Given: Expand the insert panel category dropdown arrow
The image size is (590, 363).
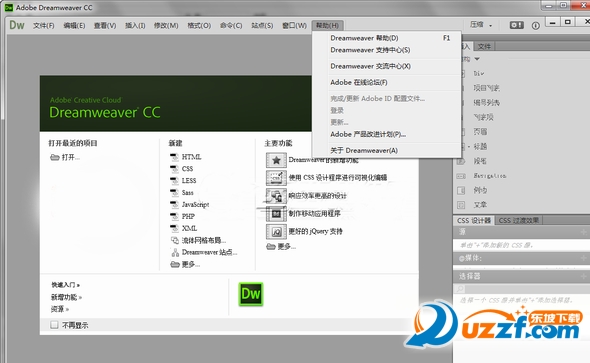Looking at the screenshot, I should point(477,59).
